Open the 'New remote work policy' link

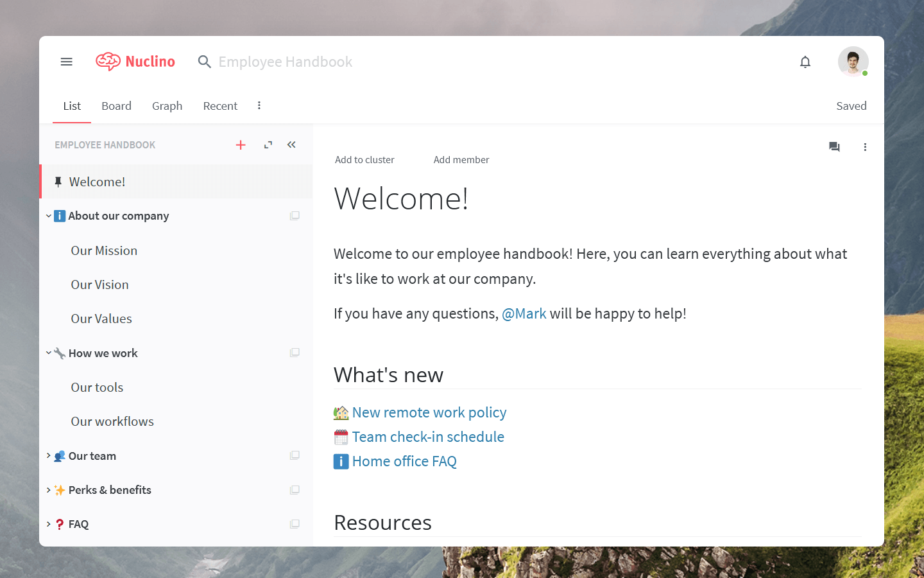[429, 412]
